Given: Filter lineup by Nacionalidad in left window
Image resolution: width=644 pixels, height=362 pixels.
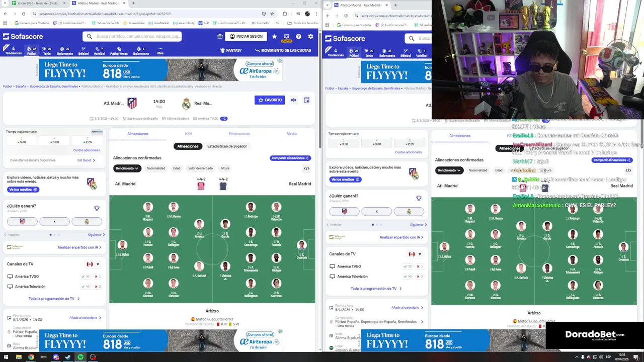Looking at the screenshot, I should pyautogui.click(x=155, y=168).
